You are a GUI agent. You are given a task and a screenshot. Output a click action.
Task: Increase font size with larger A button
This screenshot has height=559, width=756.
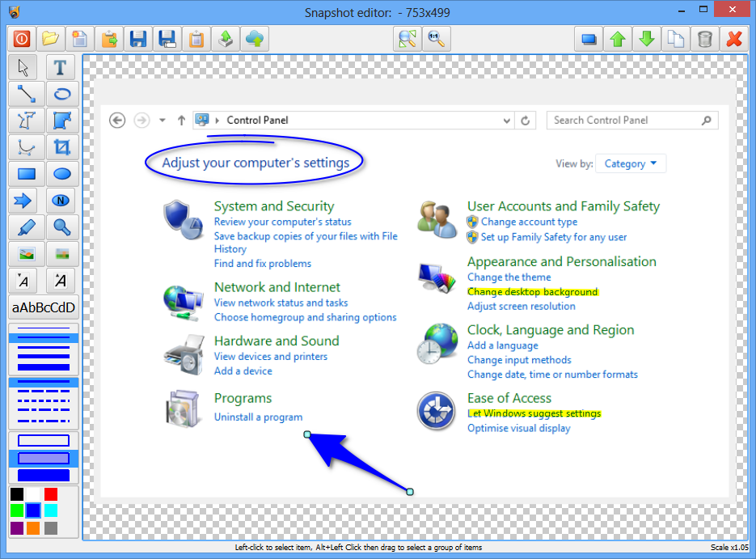(61, 281)
